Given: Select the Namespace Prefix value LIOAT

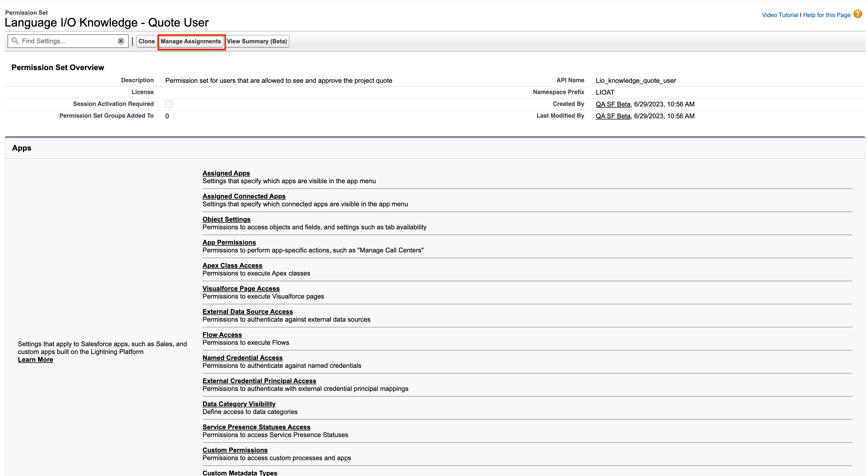Looking at the screenshot, I should [x=605, y=92].
